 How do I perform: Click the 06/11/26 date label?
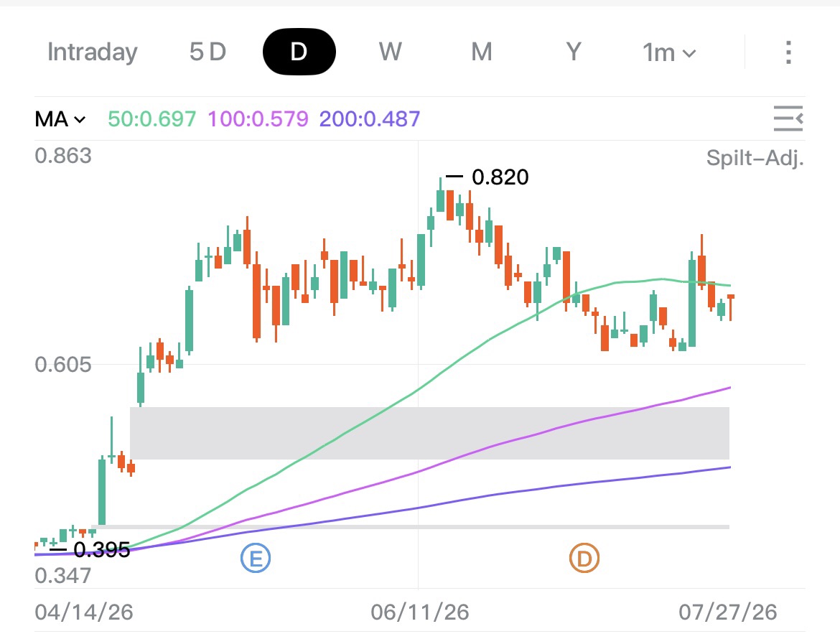[x=420, y=612]
